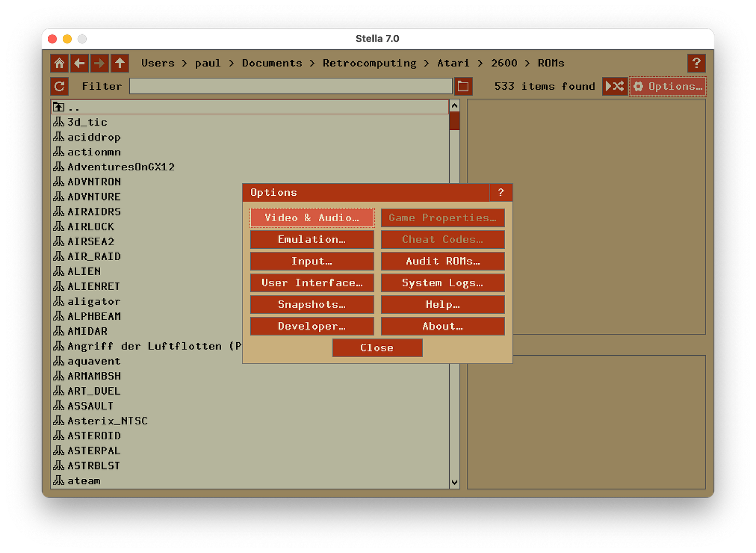
Task: Click the ROM list scrollbar thumb
Action: [454, 121]
